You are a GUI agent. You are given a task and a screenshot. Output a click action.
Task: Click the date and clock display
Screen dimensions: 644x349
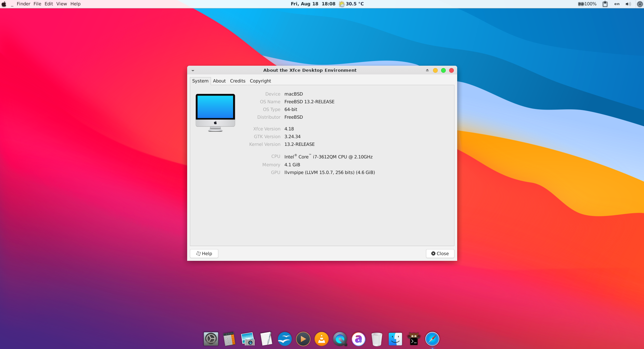click(313, 4)
